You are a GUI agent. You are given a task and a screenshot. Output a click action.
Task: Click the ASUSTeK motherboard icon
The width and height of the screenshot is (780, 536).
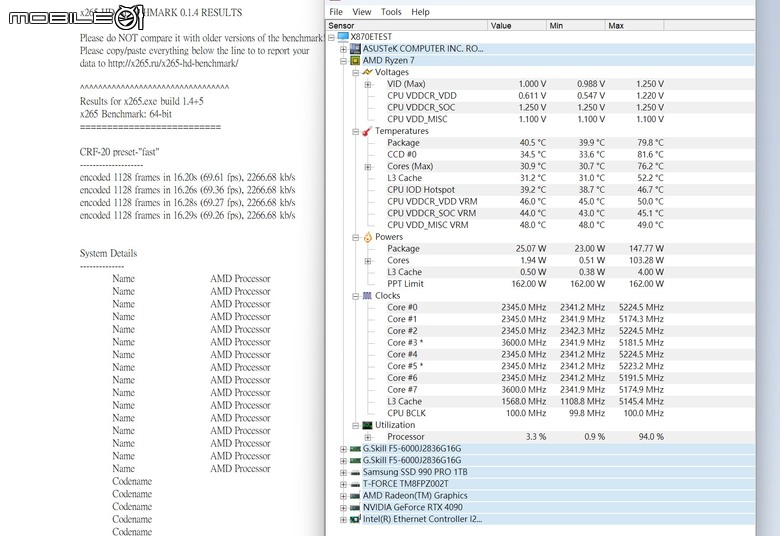[355, 48]
